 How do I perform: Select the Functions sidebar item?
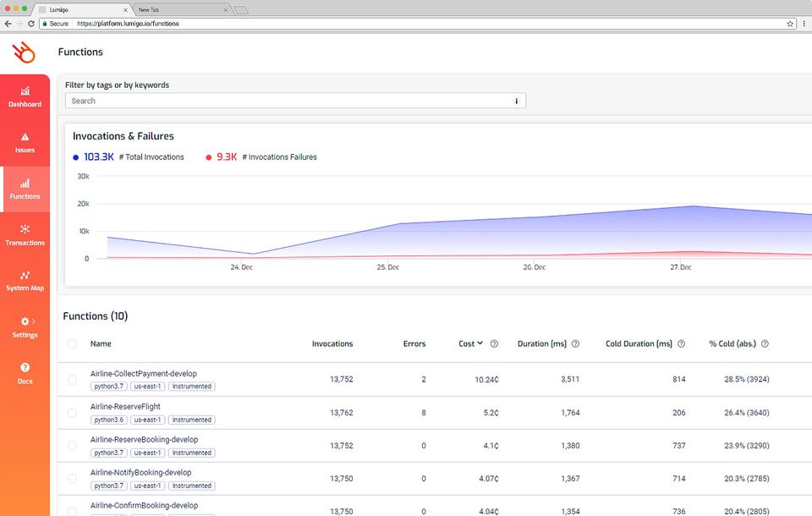25,189
